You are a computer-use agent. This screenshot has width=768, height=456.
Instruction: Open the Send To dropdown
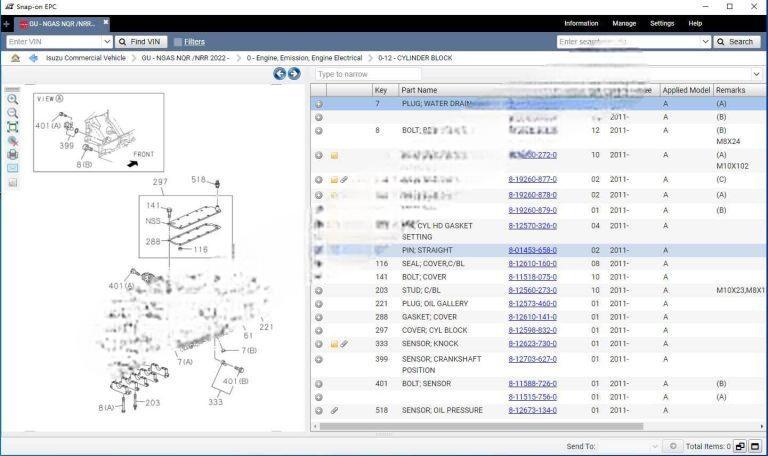tap(655, 446)
